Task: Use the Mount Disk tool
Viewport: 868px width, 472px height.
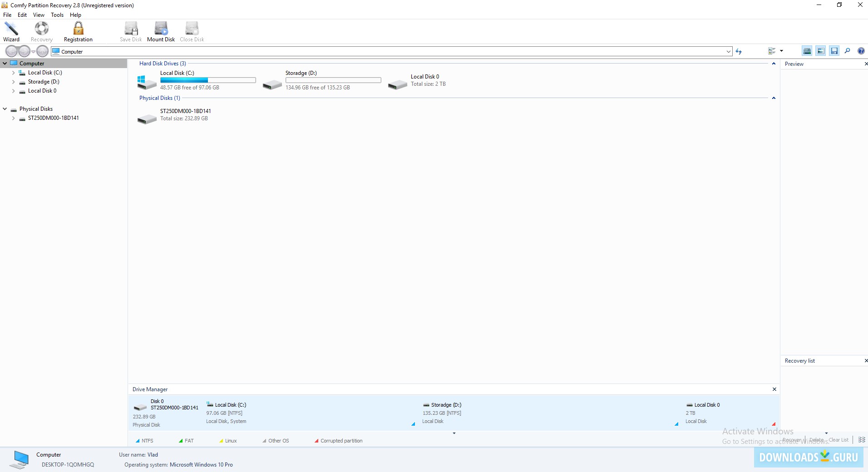Action: pyautogui.click(x=161, y=31)
